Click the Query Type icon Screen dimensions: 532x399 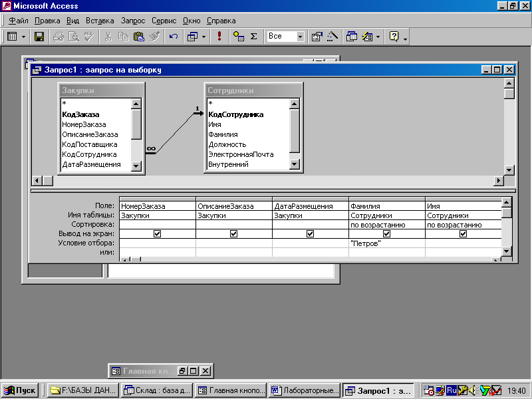pos(192,37)
